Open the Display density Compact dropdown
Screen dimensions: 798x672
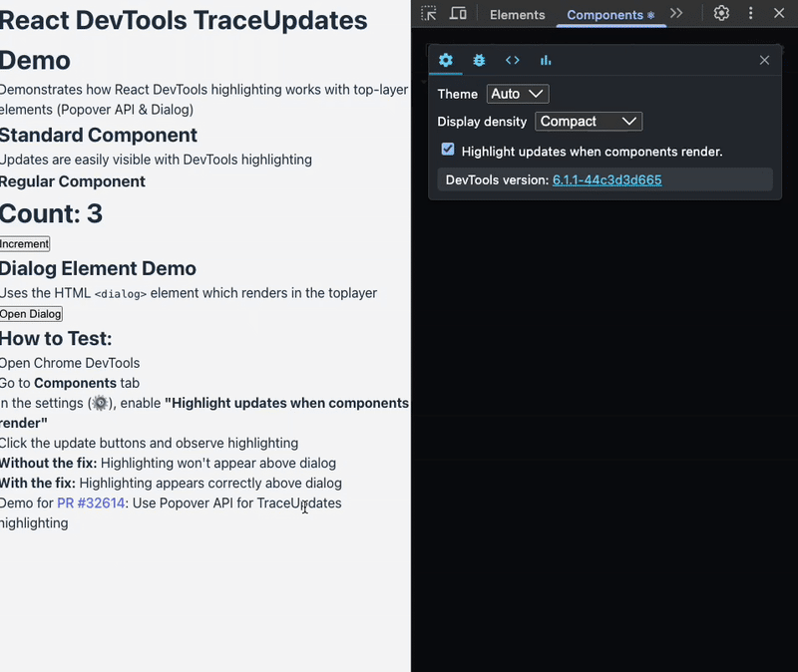coord(589,122)
